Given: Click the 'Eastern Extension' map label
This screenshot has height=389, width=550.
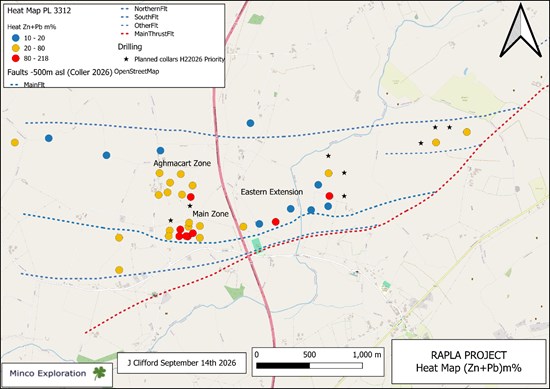Looking at the screenshot, I should (271, 192).
